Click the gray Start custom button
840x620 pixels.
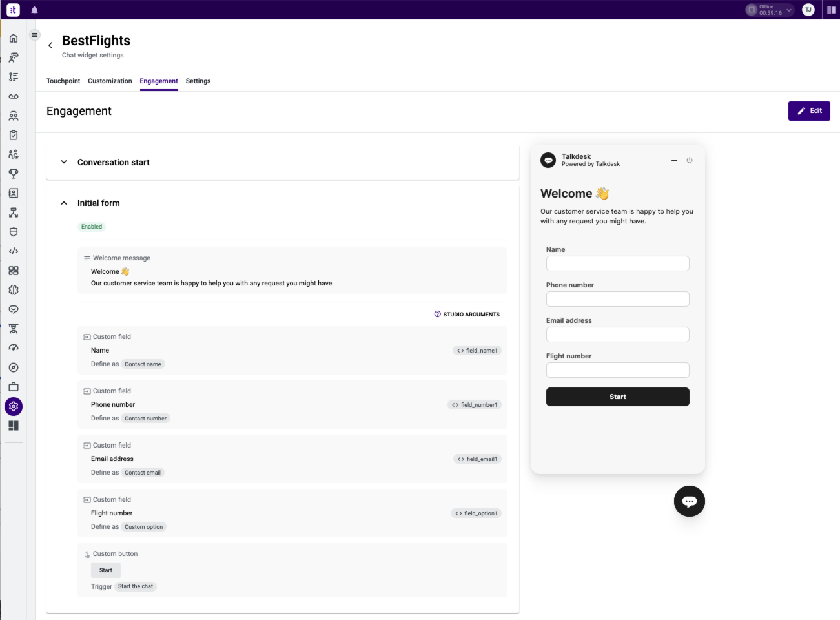[x=106, y=570]
